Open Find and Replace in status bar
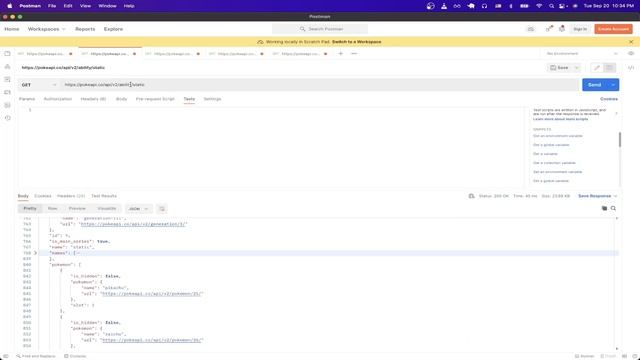Screen dimensions: 640x360 (x=36, y=356)
